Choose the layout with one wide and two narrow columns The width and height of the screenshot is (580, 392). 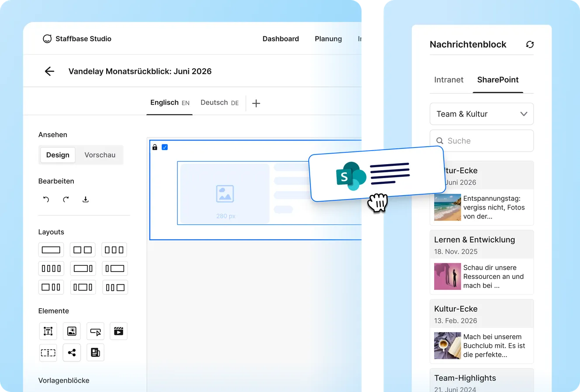click(x=51, y=287)
